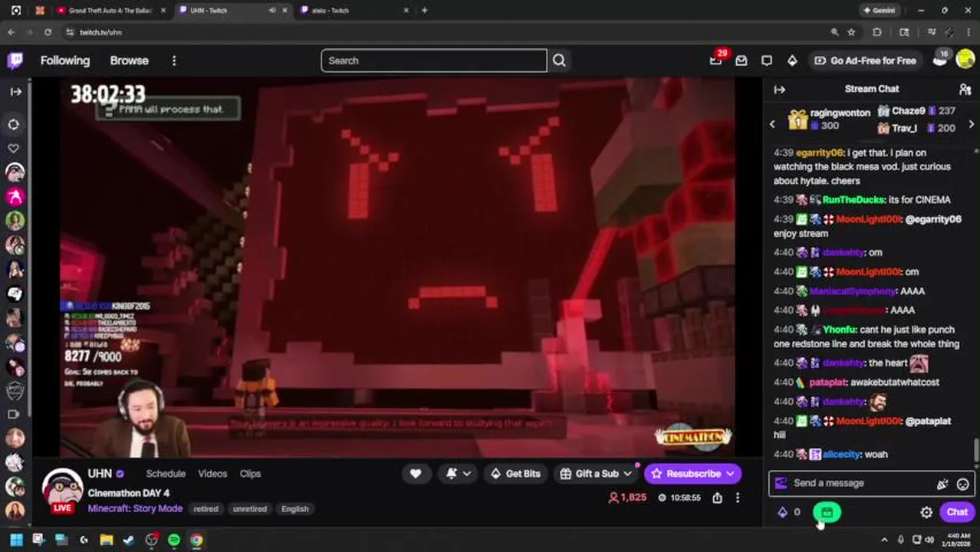The height and width of the screenshot is (552, 980).
Task: Open the browser extensions menu
Action: click(x=877, y=32)
